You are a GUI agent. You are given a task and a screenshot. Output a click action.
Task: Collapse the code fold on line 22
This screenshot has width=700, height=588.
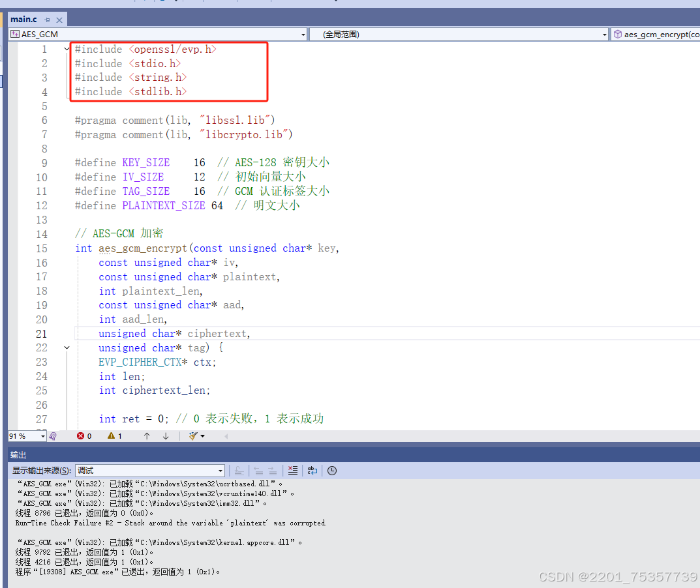tap(67, 347)
